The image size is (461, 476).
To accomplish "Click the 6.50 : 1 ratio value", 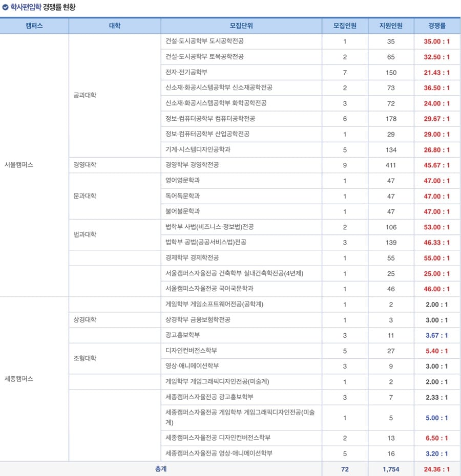I will (x=437, y=438).
